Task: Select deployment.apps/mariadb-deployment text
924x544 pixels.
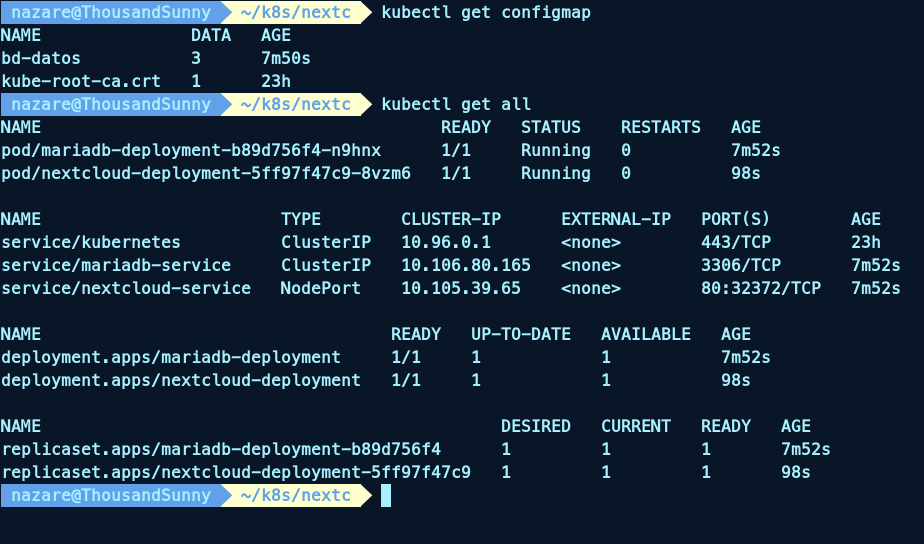Action: tap(171, 357)
